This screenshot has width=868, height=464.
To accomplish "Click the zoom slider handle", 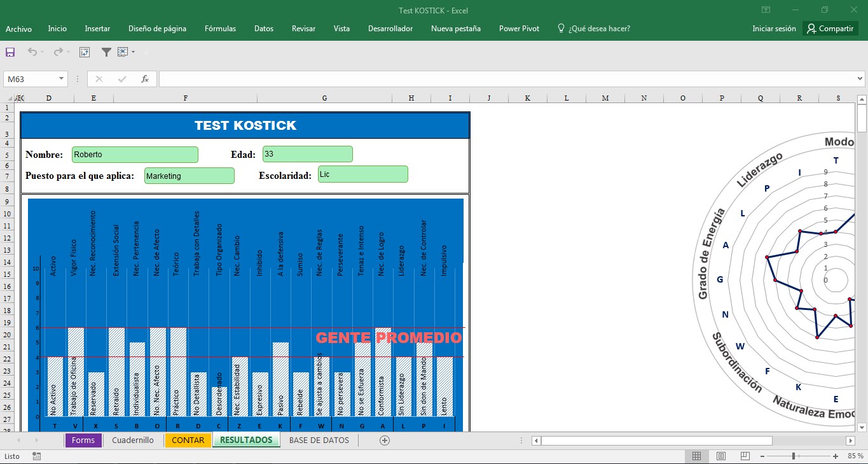I will pos(794,456).
